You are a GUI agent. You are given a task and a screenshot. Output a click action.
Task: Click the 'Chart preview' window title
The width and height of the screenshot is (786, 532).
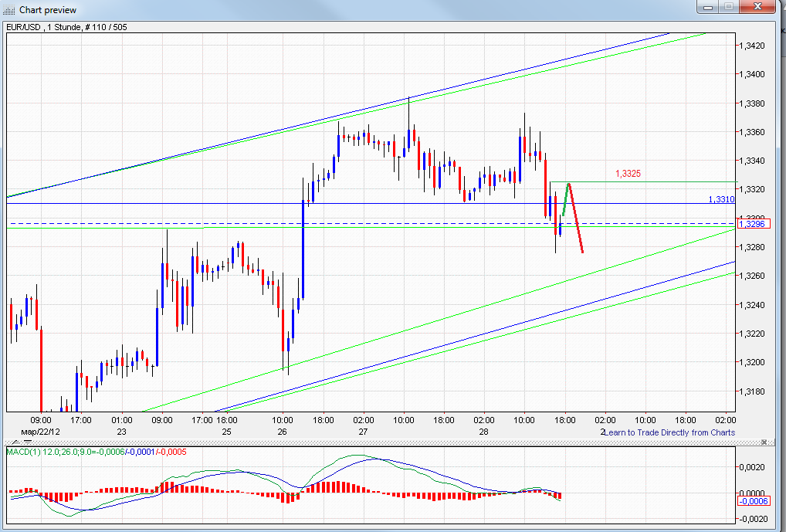48,10
